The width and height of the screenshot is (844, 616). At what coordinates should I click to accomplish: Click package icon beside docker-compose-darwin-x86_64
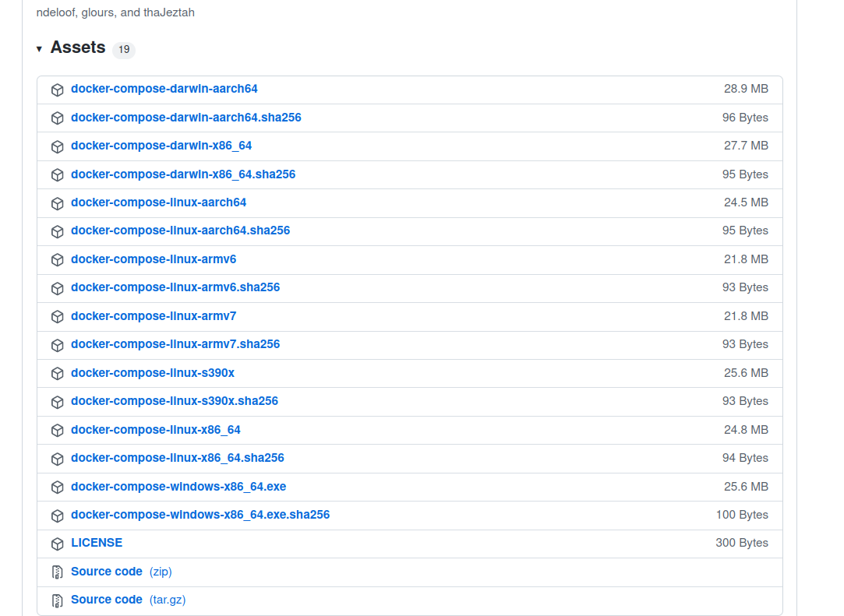tap(58, 147)
